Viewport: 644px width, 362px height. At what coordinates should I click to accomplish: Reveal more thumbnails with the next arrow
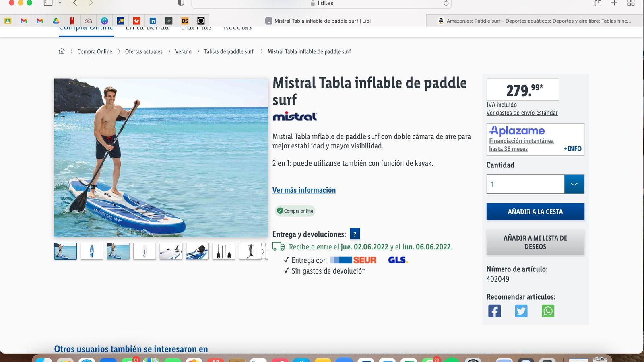(262, 251)
